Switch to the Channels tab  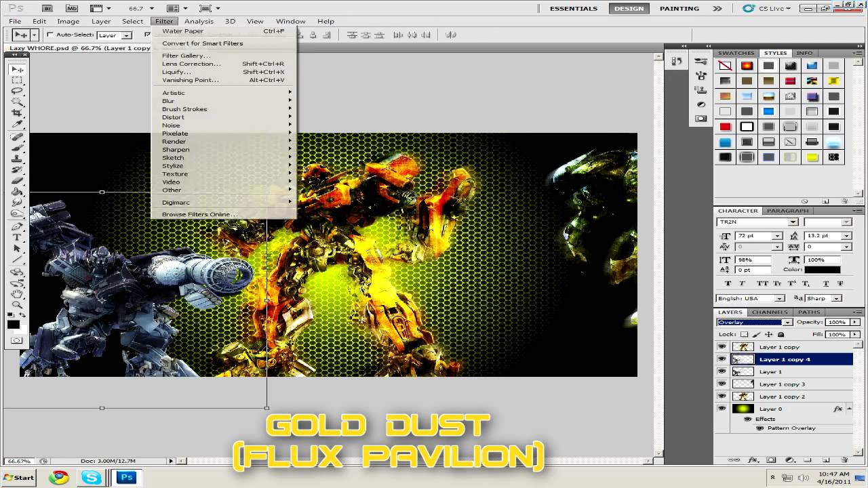pyautogui.click(x=770, y=312)
